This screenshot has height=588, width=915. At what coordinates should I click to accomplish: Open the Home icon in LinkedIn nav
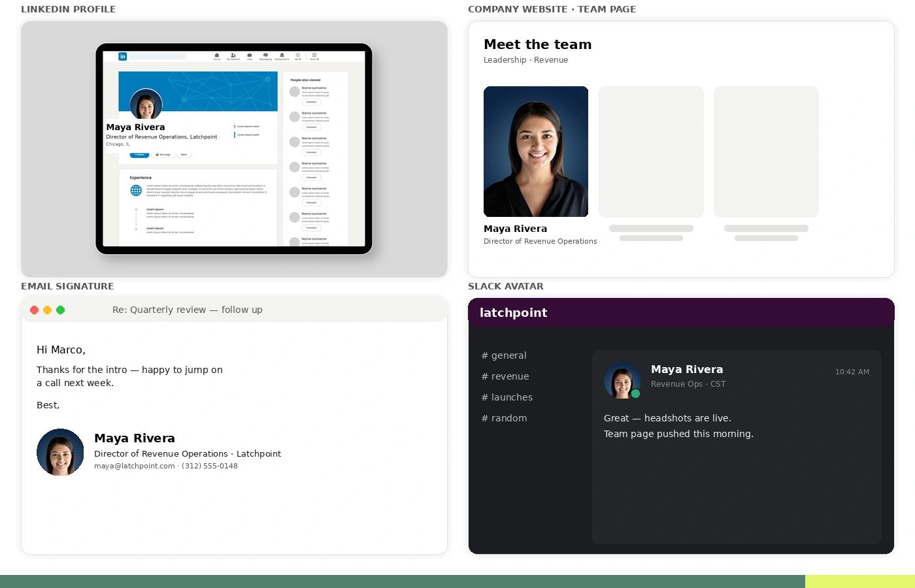pos(216,56)
